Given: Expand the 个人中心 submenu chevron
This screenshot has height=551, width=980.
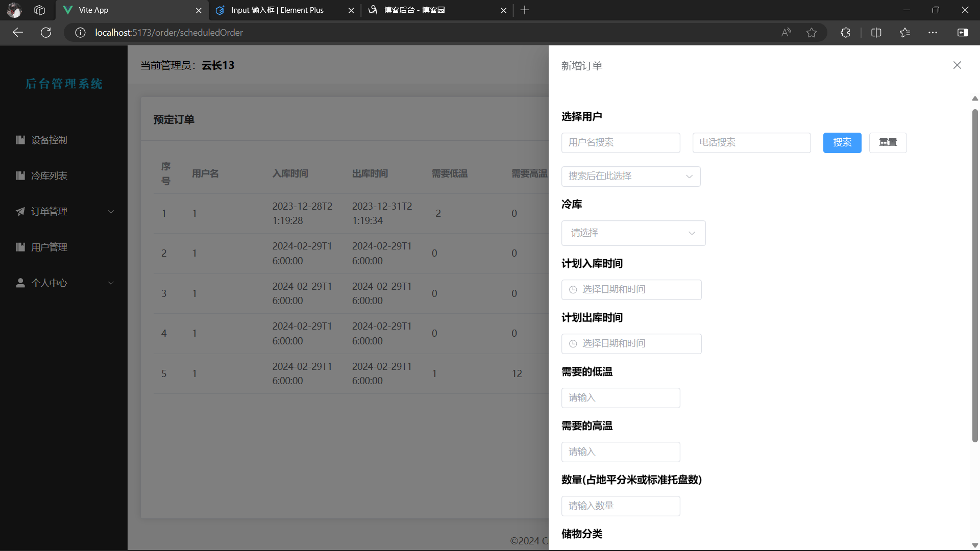Looking at the screenshot, I should [x=111, y=283].
